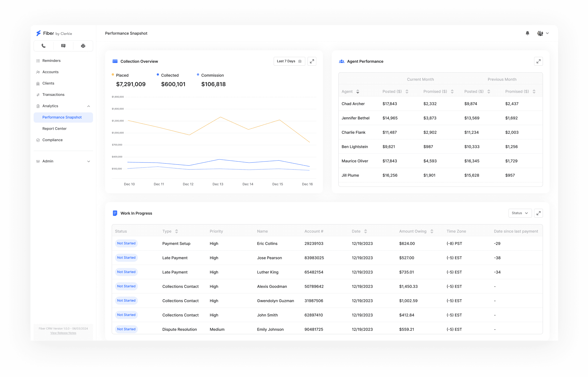Viewport: 588px width, 377px height.
Task: Expand the Agent Performance panel fullscreen
Action: (x=538, y=61)
